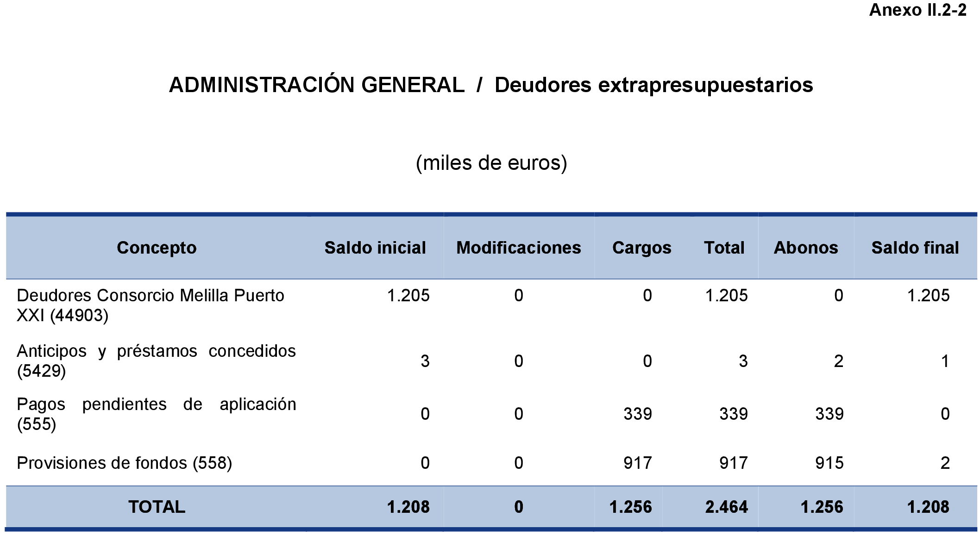This screenshot has width=980, height=535.
Task: Click Abonos value 2 in Anticipos row
Action: pyautogui.click(x=839, y=361)
